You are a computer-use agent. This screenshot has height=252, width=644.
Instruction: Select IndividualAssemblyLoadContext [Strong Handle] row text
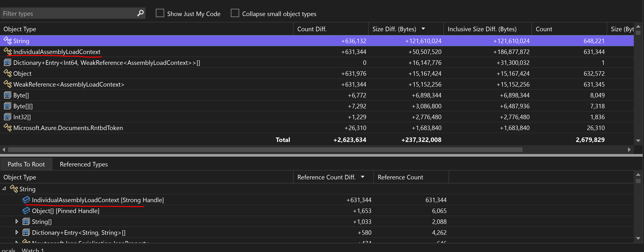coord(98,200)
